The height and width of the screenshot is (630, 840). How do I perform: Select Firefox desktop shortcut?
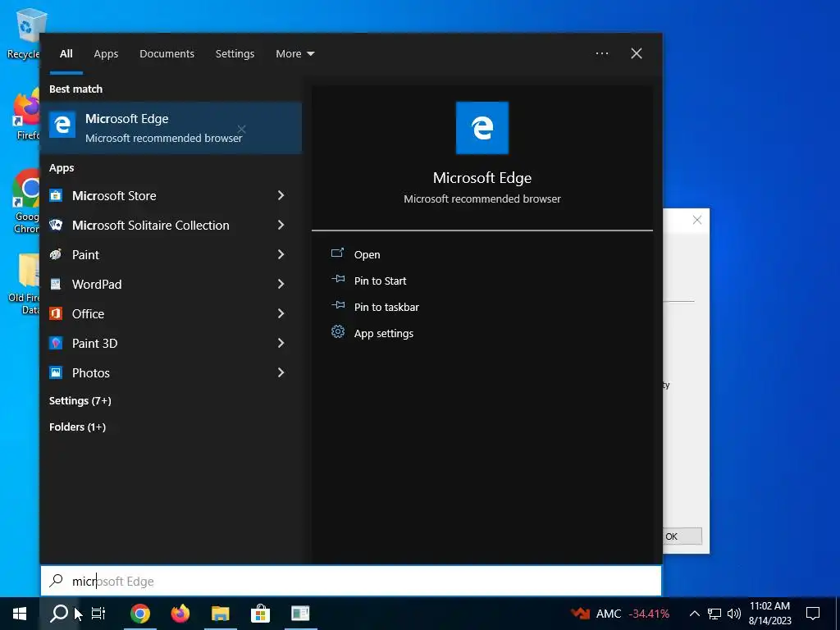[25, 115]
